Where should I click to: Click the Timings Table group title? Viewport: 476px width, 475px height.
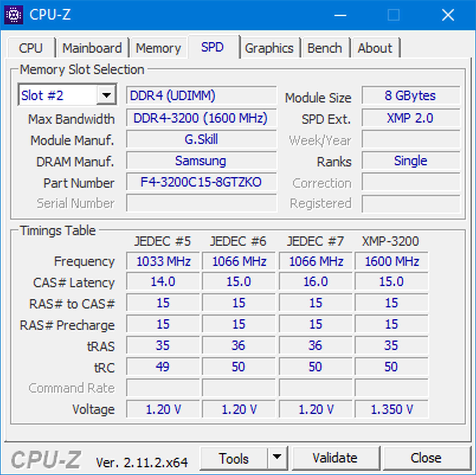pos(58,231)
